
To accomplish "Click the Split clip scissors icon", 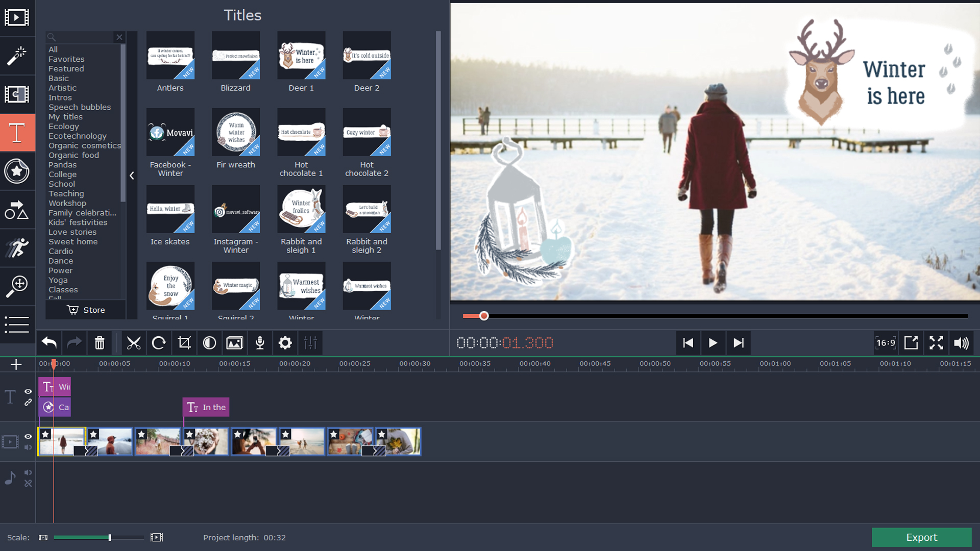I will (134, 343).
